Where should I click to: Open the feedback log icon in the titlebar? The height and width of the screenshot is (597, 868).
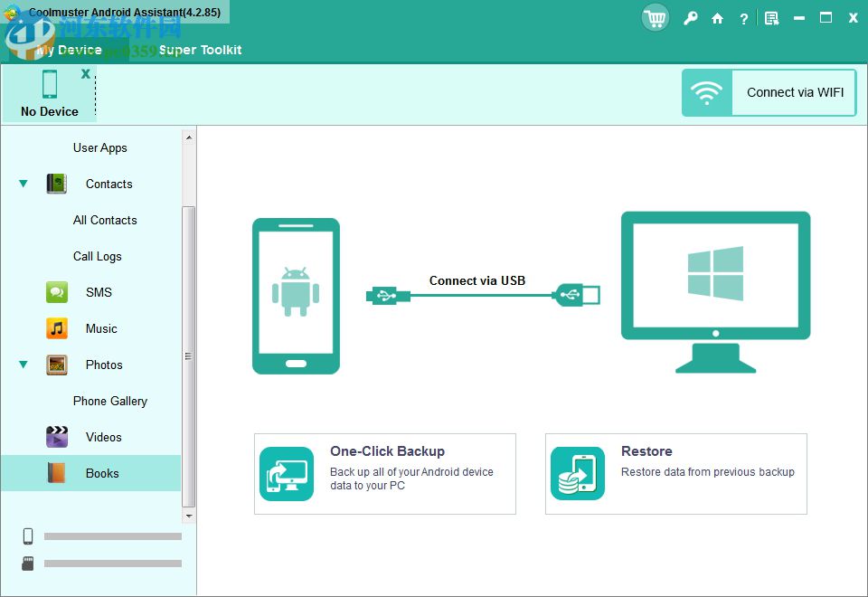coord(770,17)
